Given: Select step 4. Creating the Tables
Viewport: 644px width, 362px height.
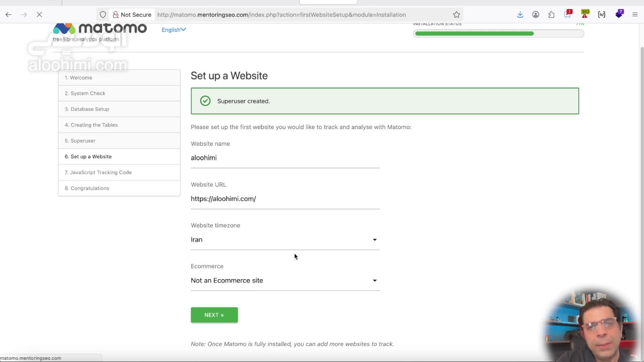Looking at the screenshot, I should (x=119, y=125).
